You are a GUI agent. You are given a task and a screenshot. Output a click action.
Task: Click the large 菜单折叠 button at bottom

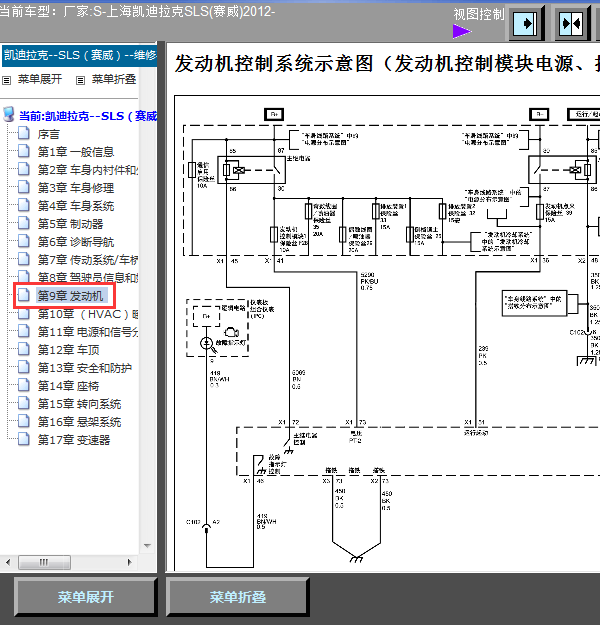238,597
